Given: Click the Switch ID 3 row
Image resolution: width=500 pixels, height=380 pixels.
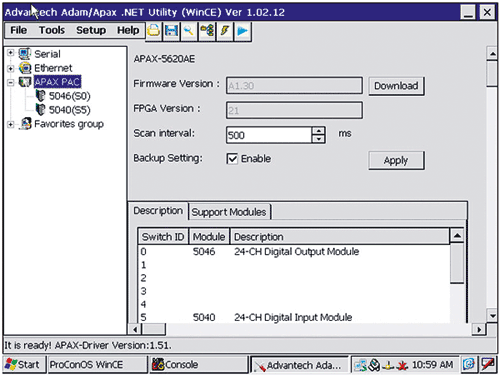Looking at the screenshot, I should (294, 291).
